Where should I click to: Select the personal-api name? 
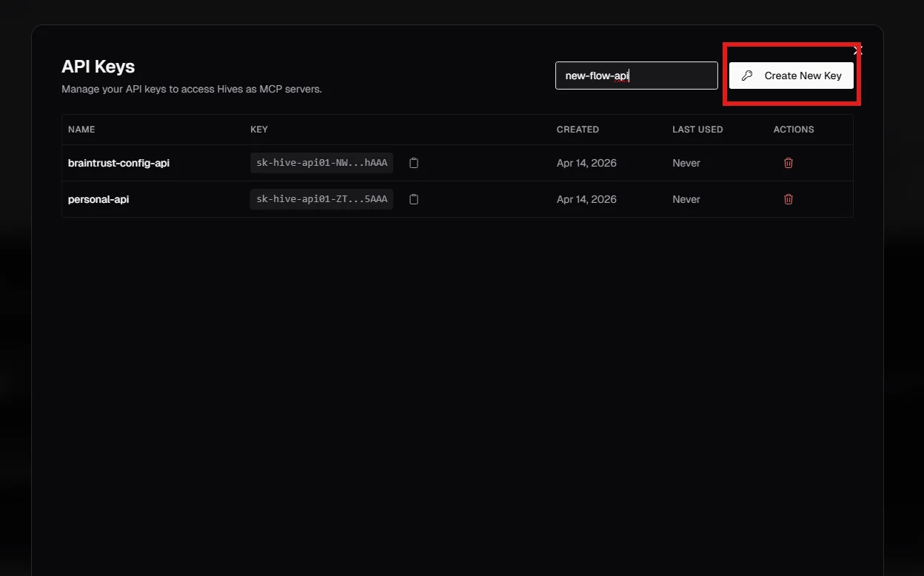pos(98,199)
